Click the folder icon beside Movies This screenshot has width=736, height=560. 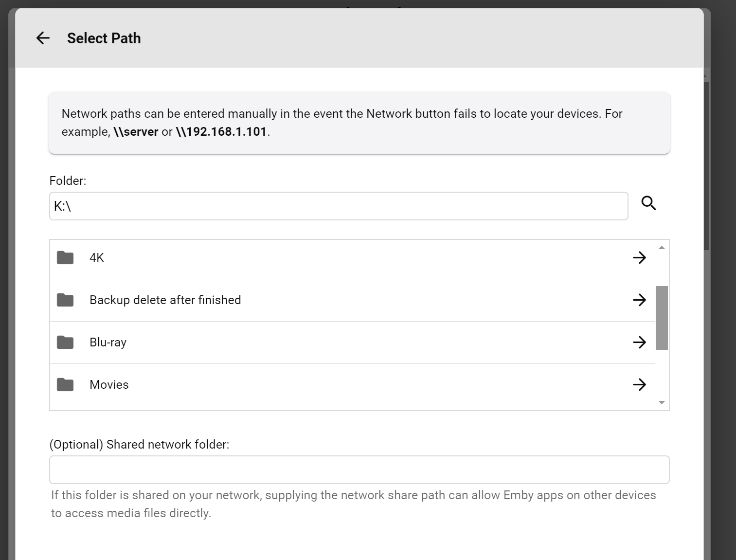[65, 385]
